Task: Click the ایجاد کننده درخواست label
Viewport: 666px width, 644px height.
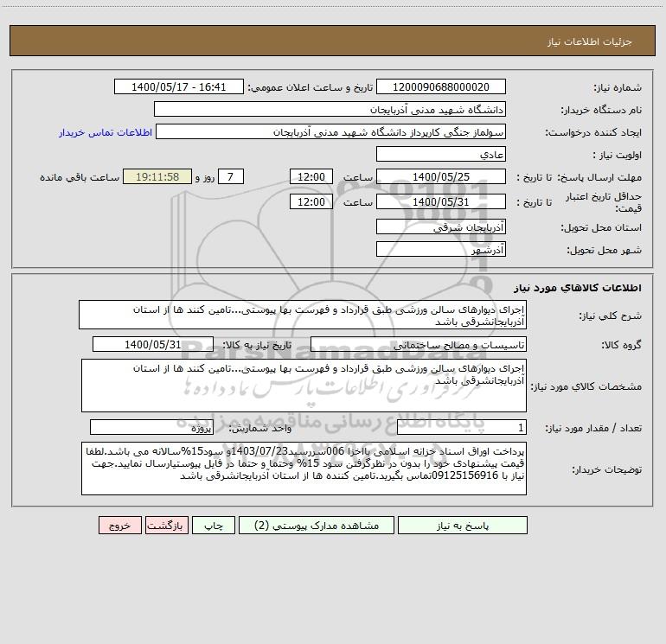Action: [x=593, y=132]
